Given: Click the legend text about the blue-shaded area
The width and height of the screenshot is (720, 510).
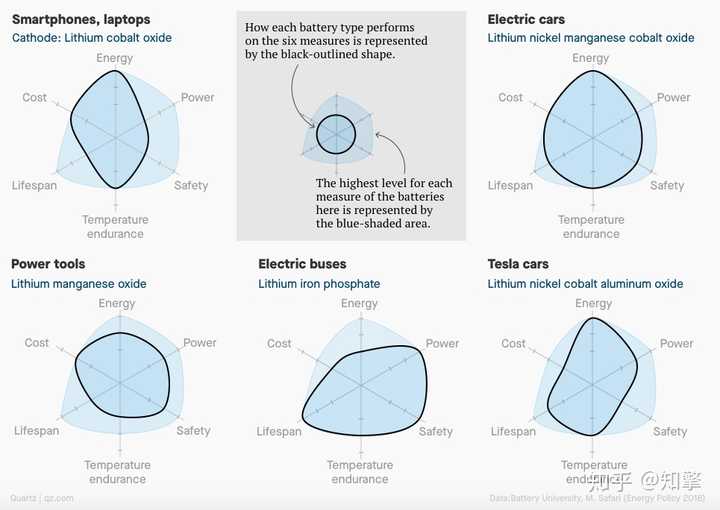Looking at the screenshot, I should click(x=384, y=203).
